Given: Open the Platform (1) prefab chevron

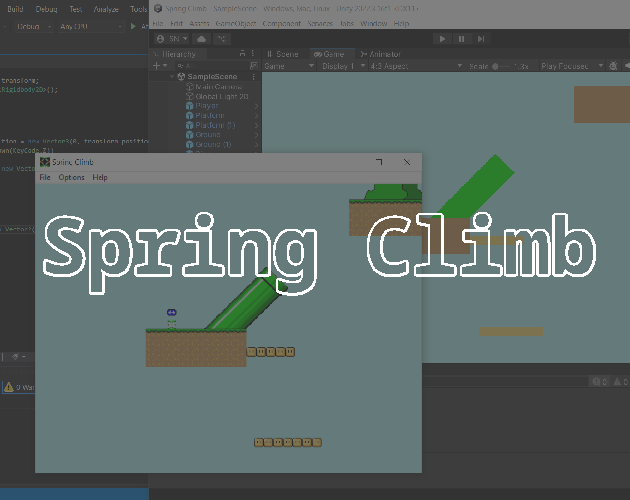Looking at the screenshot, I should click(256, 125).
